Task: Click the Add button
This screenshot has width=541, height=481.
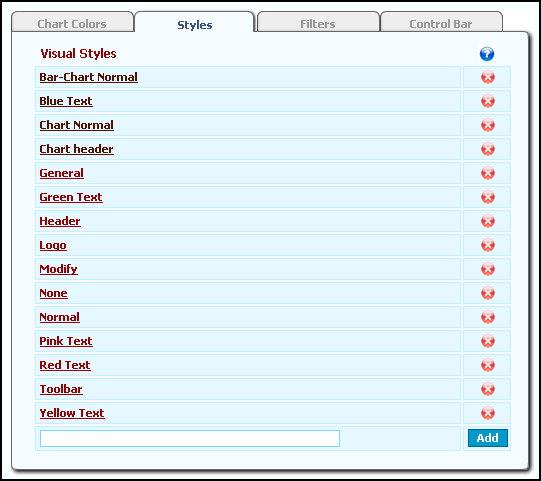Action: 488,438
